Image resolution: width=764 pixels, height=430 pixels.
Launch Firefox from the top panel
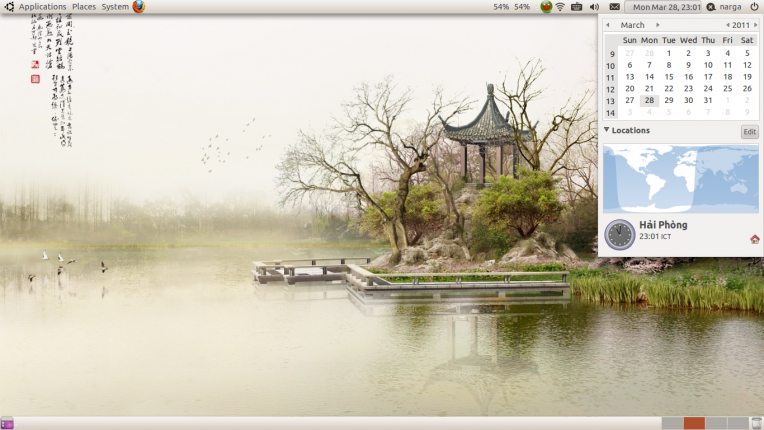coord(138,7)
